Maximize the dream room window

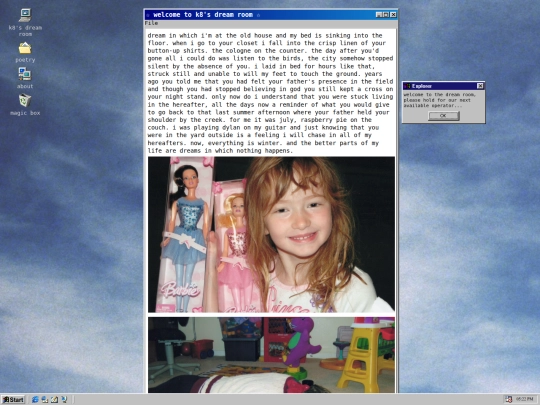[x=386, y=14]
